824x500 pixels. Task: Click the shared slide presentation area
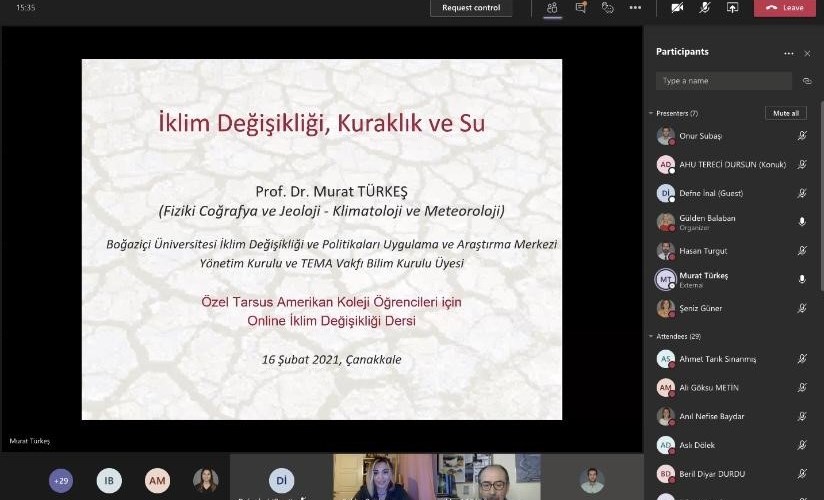tap(322, 239)
